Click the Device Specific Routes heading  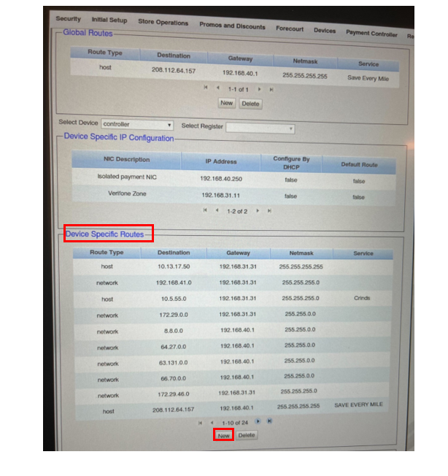[x=104, y=234]
